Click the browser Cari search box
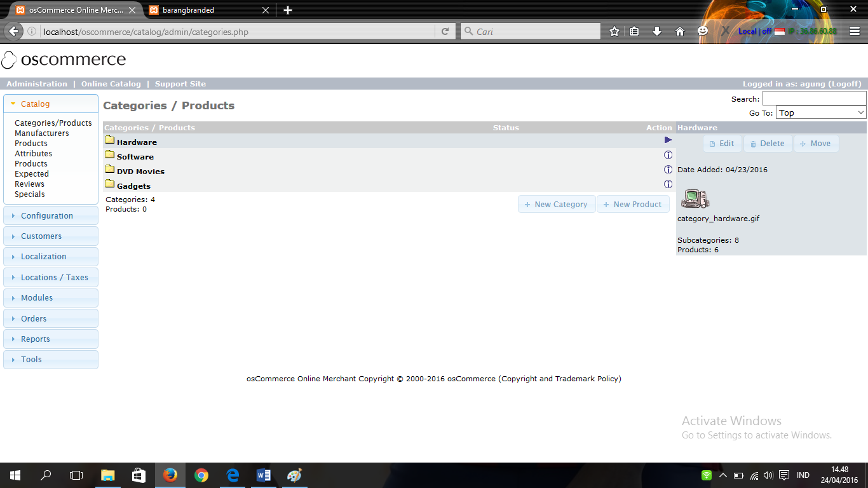 coord(530,31)
